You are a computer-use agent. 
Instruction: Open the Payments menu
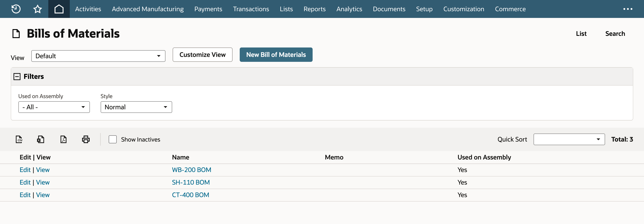(208, 9)
